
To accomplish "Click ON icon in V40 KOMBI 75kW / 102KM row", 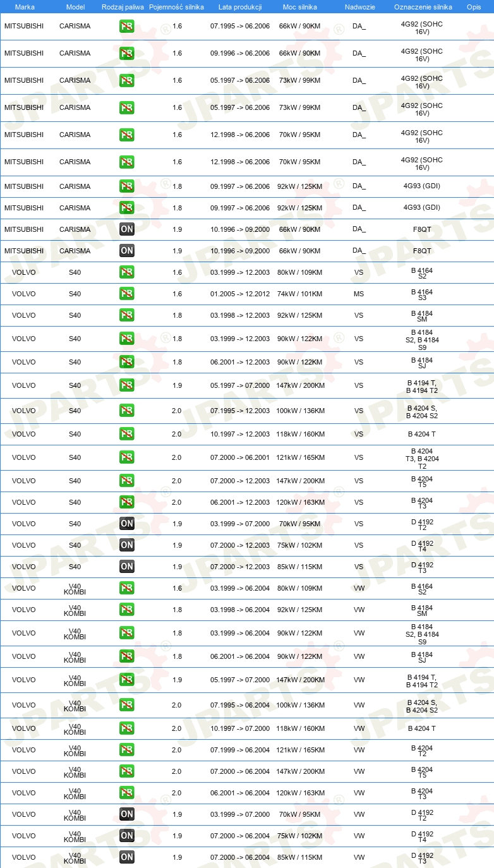I will [127, 836].
